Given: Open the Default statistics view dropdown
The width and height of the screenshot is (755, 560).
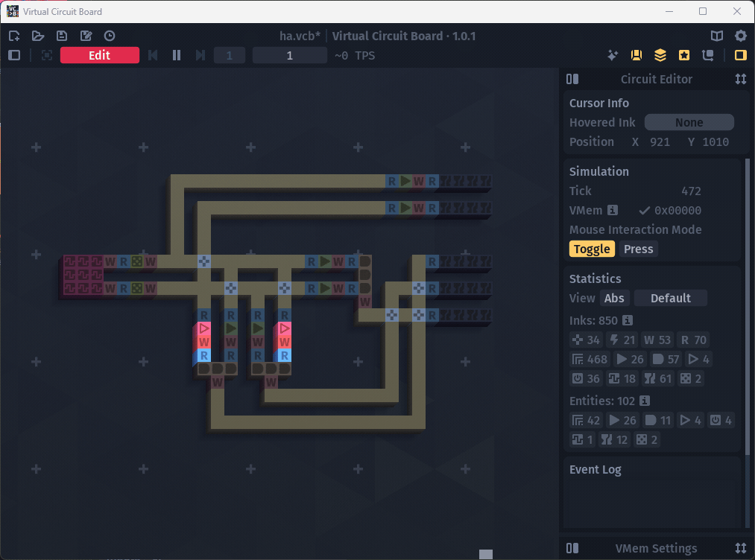Looking at the screenshot, I should tap(670, 298).
